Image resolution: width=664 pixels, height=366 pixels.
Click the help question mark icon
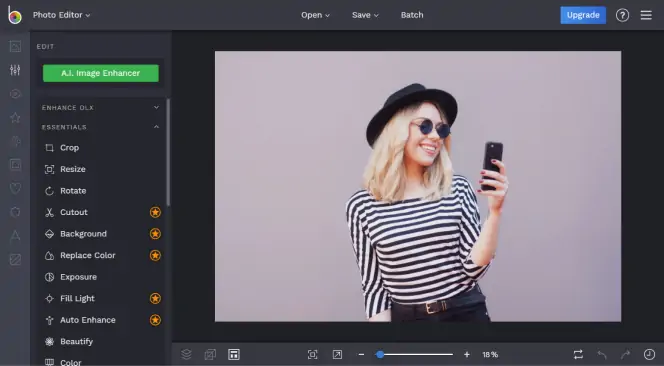622,15
